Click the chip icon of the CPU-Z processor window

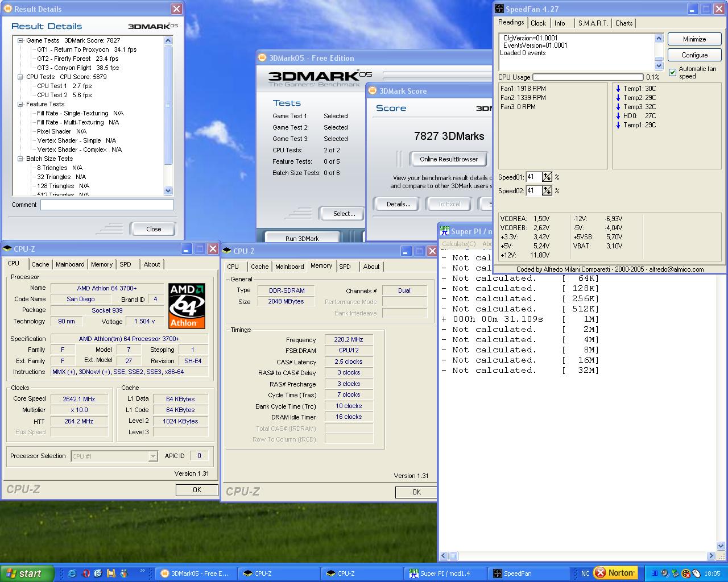click(7, 248)
